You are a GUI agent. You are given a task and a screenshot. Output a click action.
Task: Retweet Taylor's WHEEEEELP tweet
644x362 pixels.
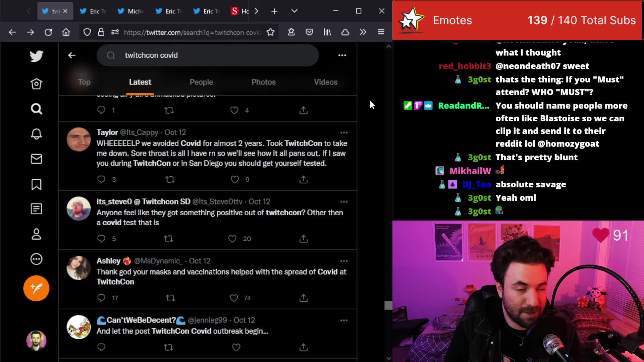(170, 179)
